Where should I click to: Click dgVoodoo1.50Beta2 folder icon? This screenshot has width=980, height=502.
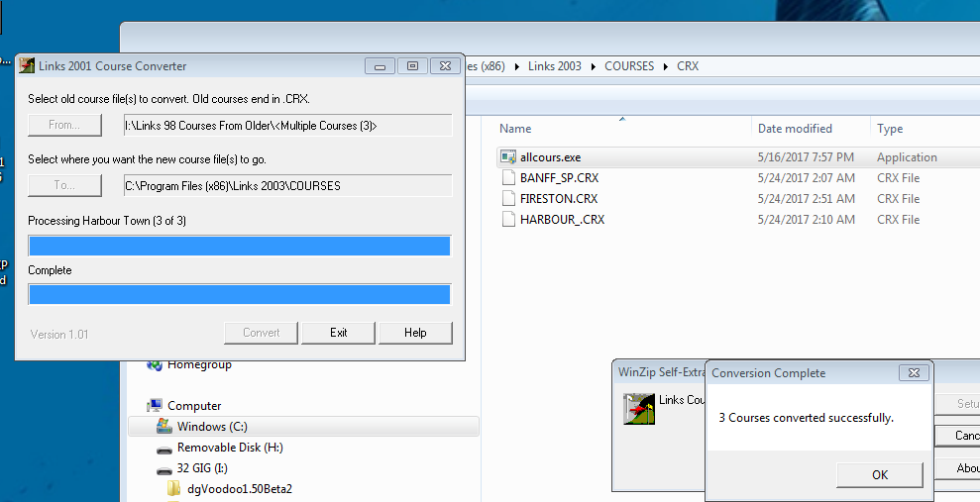pyautogui.click(x=174, y=488)
